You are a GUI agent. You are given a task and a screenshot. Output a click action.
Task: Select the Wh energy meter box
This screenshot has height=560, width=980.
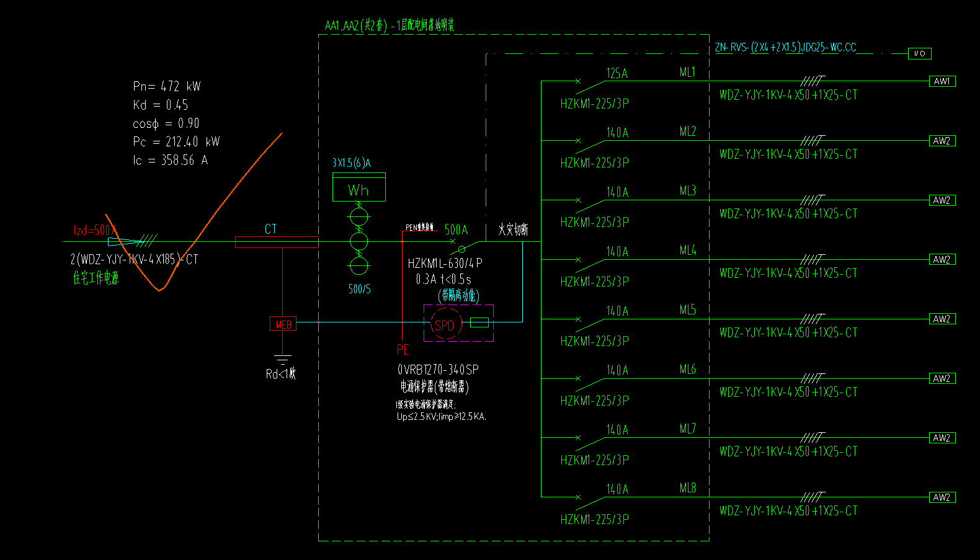click(359, 187)
